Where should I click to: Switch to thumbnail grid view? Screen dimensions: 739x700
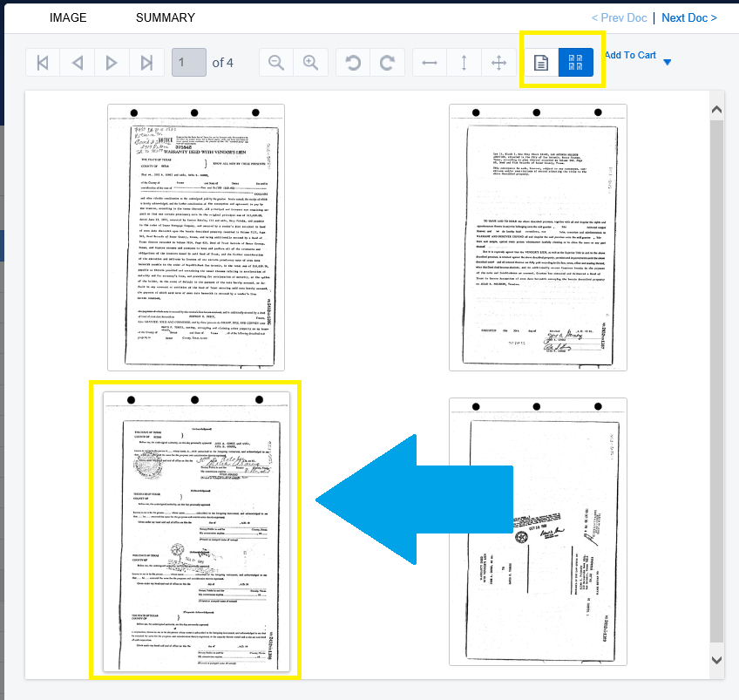click(575, 62)
